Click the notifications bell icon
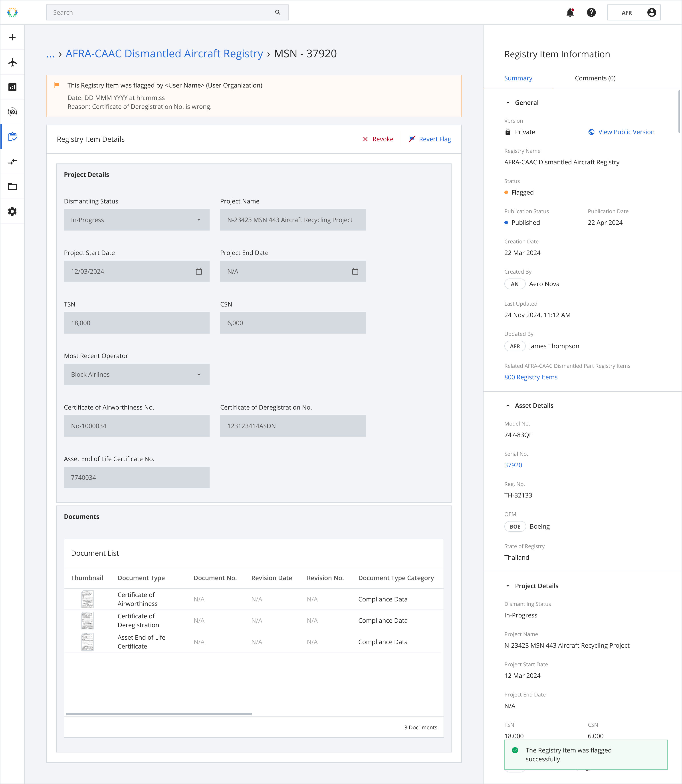This screenshot has width=682, height=784. pos(570,13)
